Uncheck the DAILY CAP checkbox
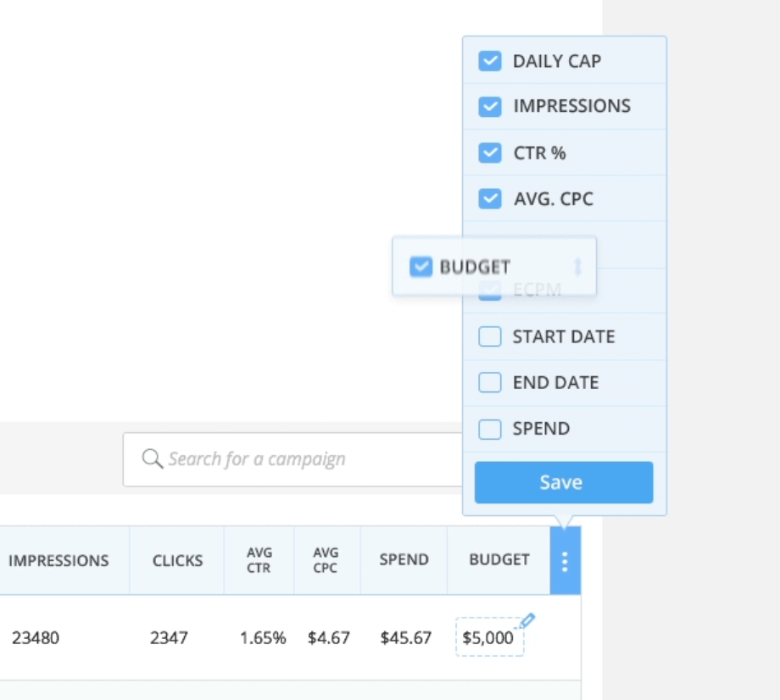The image size is (780, 700). point(489,61)
